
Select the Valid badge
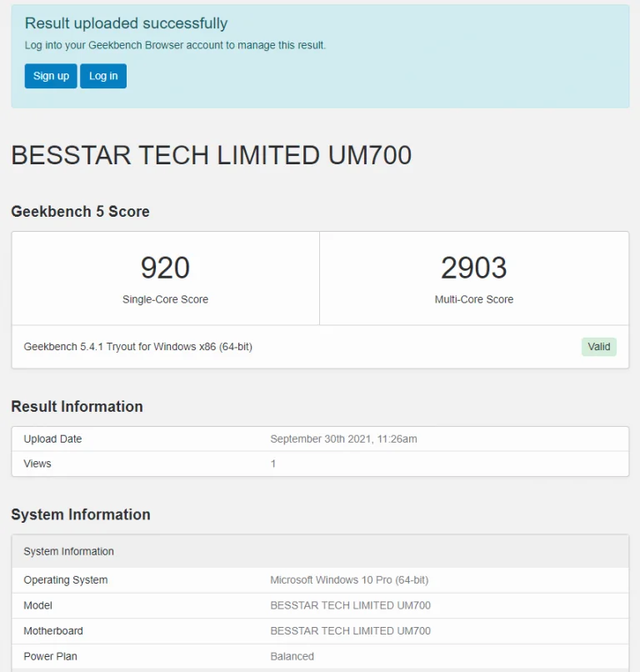[599, 347]
